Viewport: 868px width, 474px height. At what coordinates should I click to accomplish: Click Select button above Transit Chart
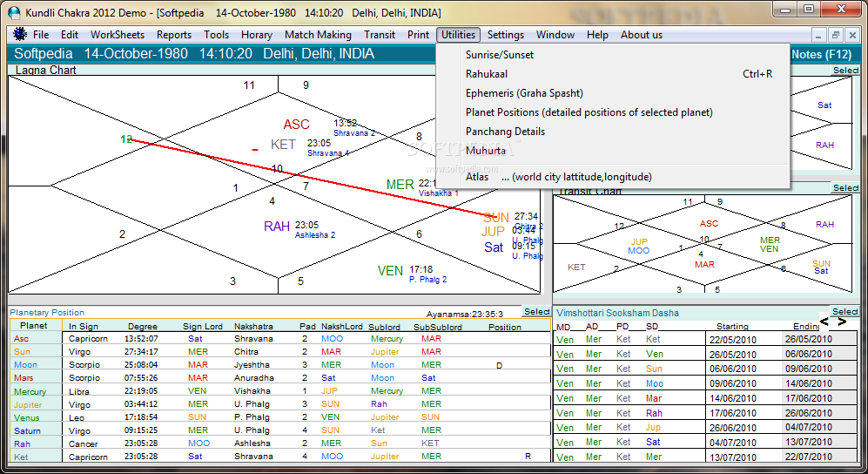845,187
